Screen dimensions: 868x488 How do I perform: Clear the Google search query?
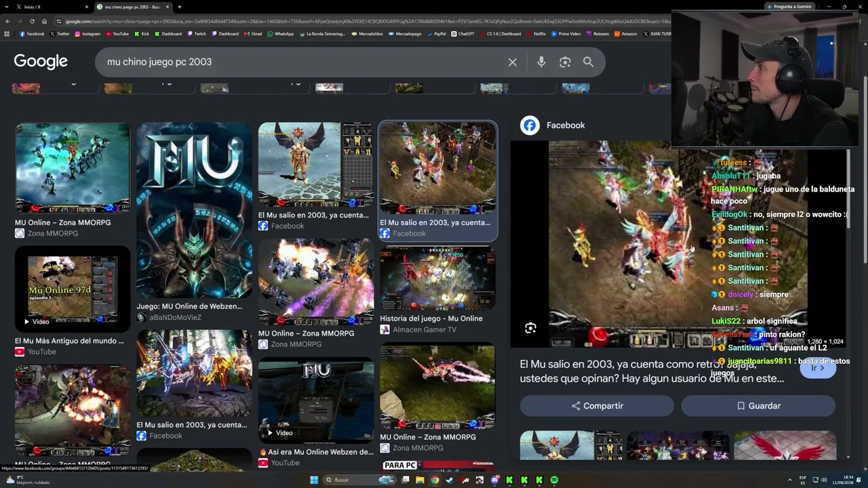coord(513,62)
